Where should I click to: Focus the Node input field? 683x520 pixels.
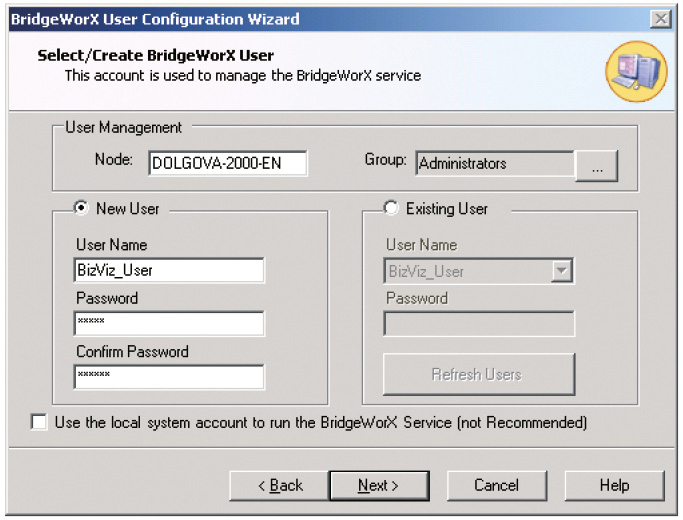click(228, 163)
